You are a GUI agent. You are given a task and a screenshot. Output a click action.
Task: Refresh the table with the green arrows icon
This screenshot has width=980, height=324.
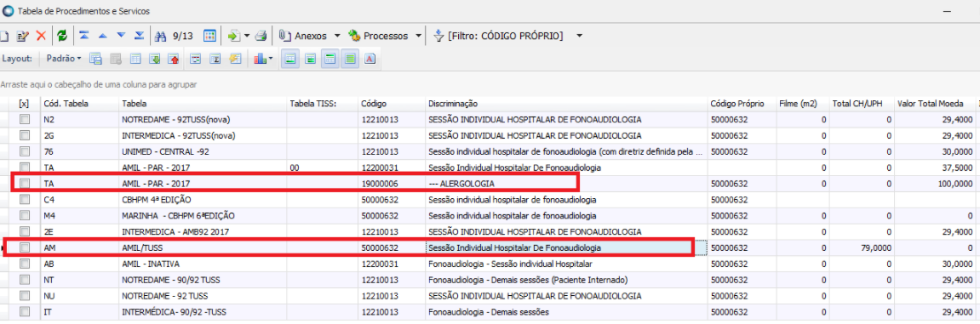point(62,37)
